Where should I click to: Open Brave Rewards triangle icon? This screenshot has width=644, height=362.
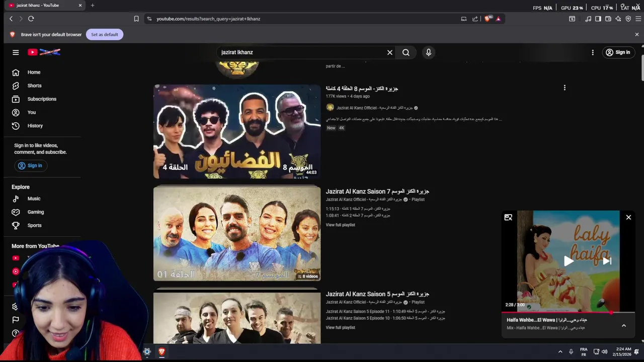point(498,19)
